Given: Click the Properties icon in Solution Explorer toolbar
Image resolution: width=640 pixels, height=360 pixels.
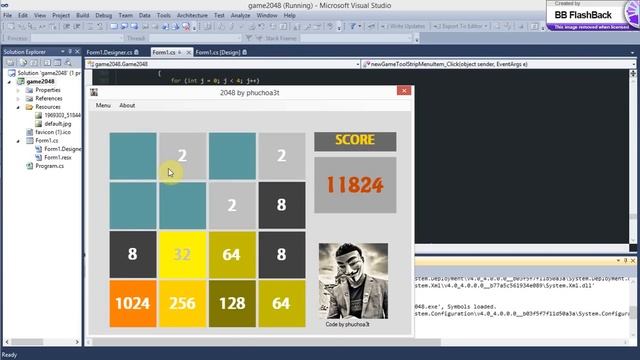Looking at the screenshot, I should pos(11,63).
